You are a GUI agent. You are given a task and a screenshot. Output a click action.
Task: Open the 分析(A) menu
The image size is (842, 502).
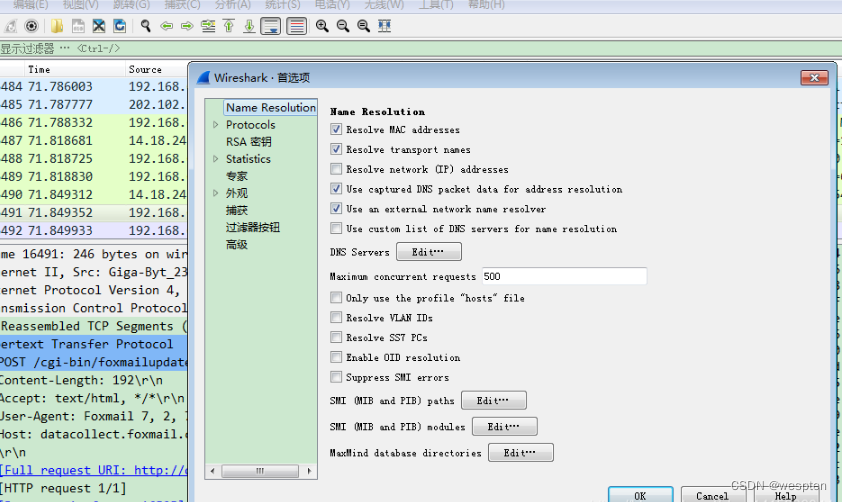point(233,5)
